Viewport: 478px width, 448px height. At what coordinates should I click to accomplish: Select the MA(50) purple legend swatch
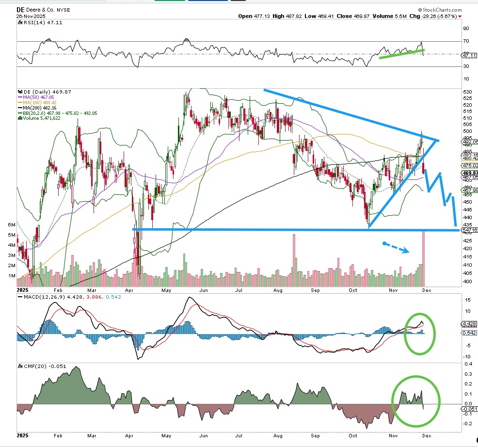tap(19, 97)
